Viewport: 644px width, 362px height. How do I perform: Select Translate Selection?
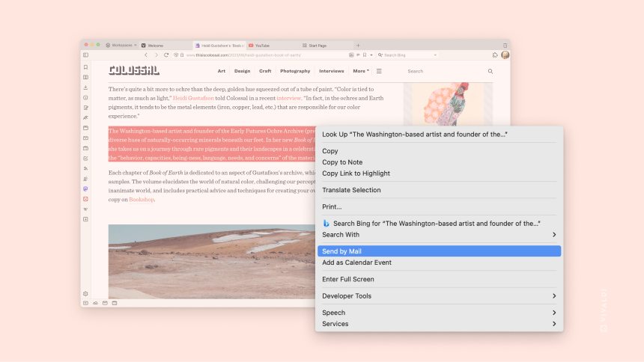pyautogui.click(x=439, y=190)
